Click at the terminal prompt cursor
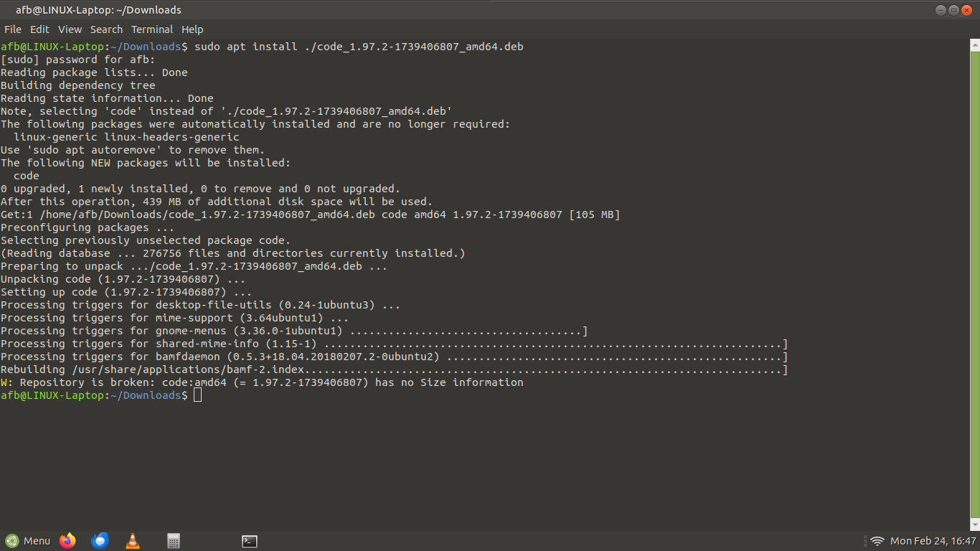Image resolution: width=980 pixels, height=551 pixels. [197, 395]
